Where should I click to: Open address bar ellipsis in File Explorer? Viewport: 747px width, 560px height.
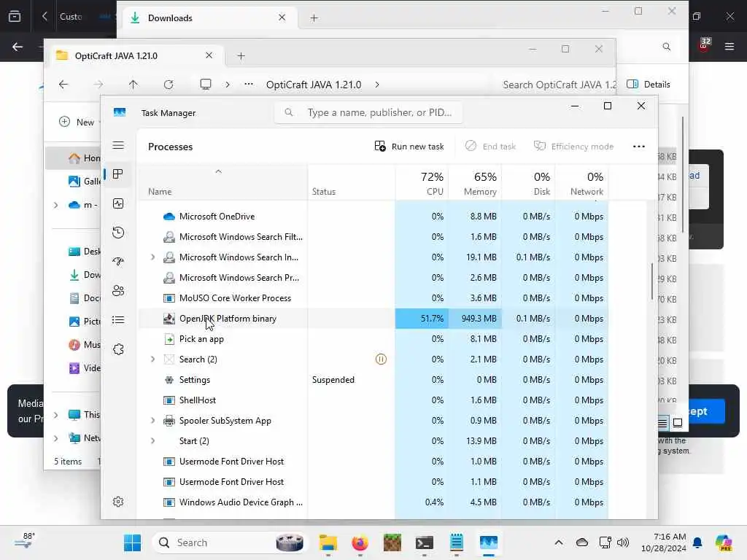tap(249, 85)
